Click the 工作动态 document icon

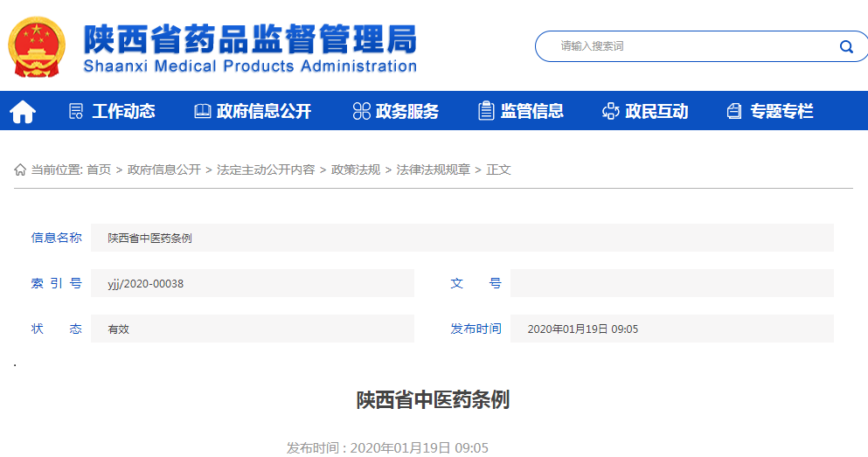[76, 111]
